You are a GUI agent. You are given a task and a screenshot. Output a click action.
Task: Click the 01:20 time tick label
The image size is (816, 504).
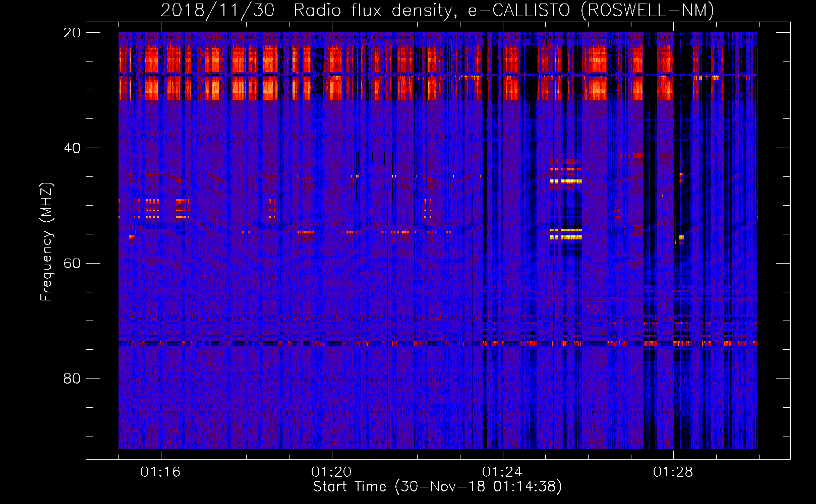[x=331, y=472]
